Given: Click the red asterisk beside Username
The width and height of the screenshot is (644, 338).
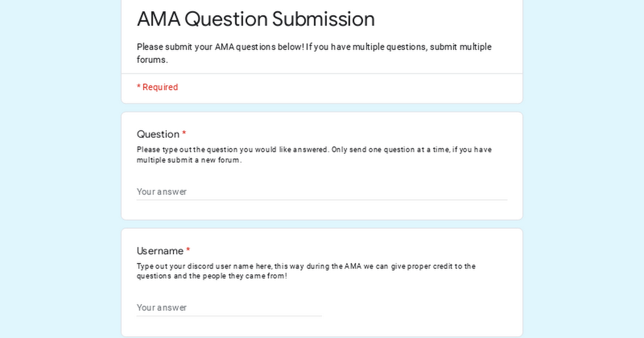Looking at the screenshot, I should coord(188,251).
